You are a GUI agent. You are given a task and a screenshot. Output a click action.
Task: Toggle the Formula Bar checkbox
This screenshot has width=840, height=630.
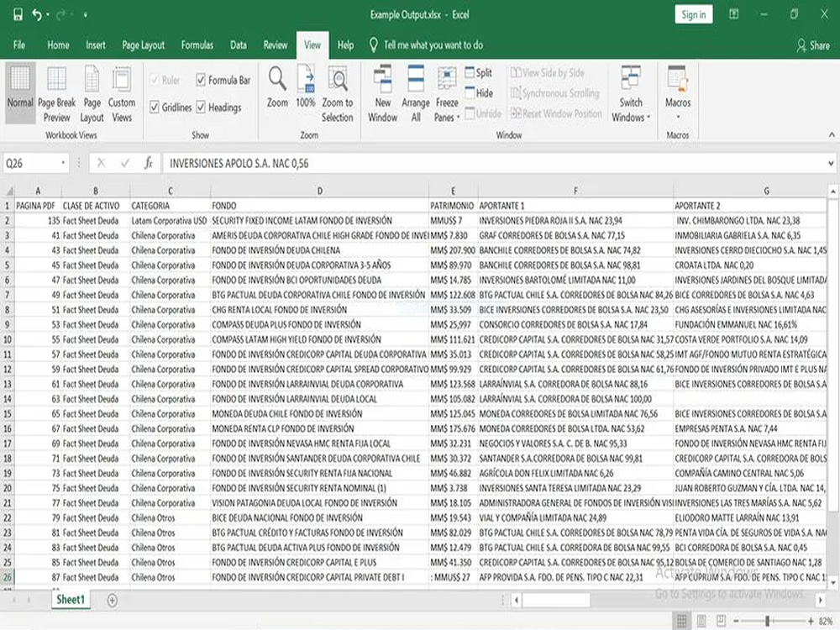point(201,80)
